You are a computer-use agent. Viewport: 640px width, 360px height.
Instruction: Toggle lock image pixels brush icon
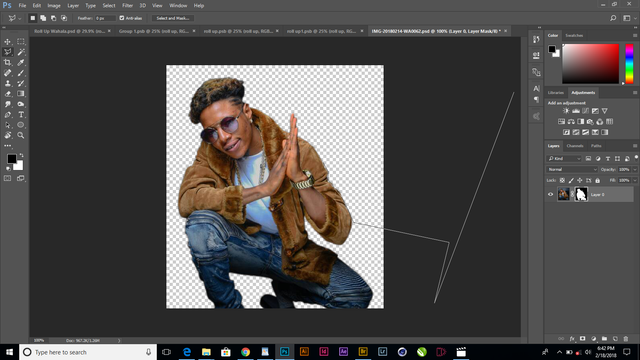click(571, 180)
